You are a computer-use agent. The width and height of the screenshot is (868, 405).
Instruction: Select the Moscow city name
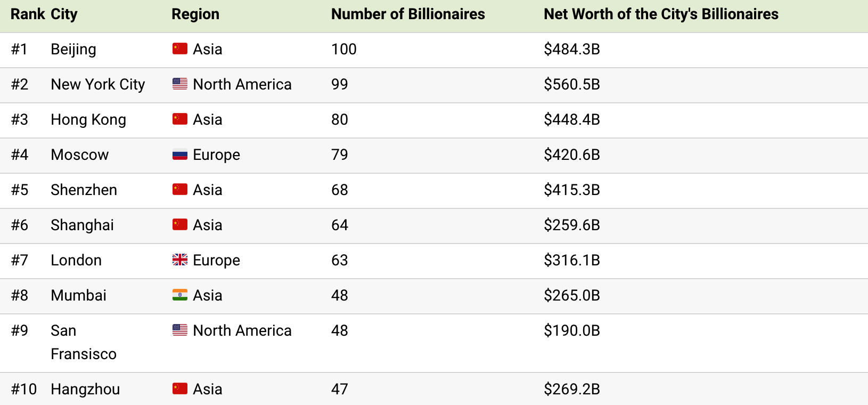pos(79,155)
